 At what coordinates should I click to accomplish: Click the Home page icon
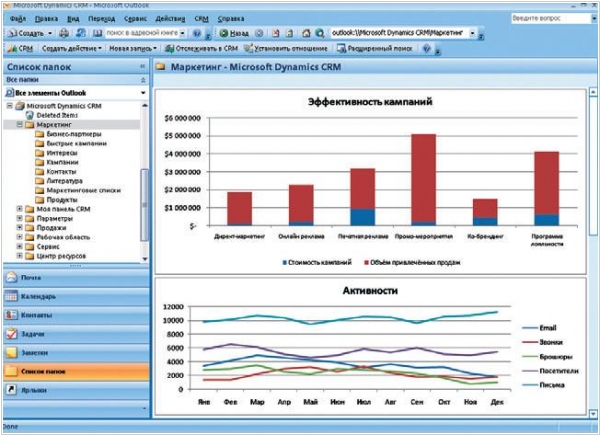click(306, 33)
